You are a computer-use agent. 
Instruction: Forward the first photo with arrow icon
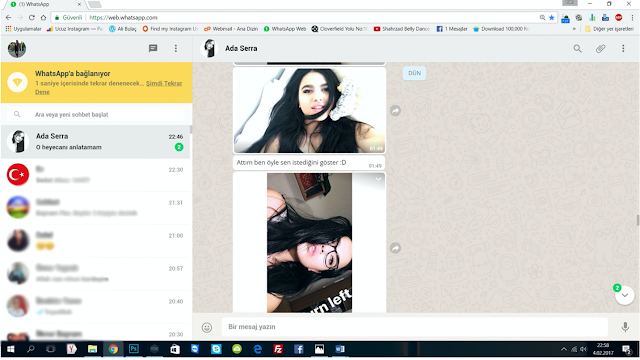coord(395,111)
